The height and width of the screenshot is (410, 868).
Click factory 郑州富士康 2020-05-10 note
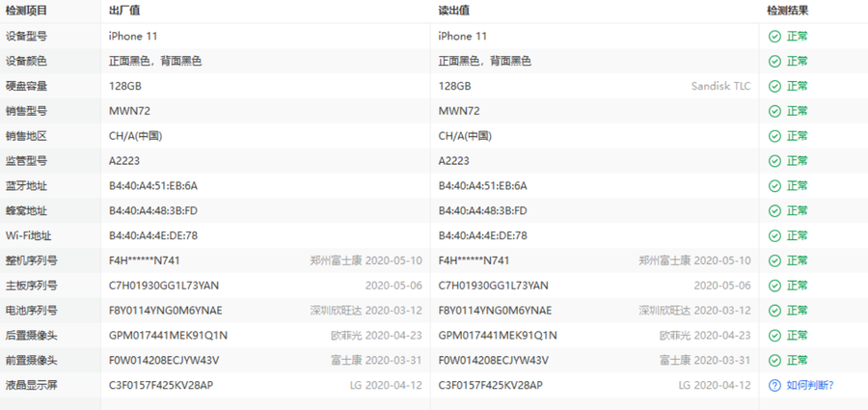pos(366,261)
